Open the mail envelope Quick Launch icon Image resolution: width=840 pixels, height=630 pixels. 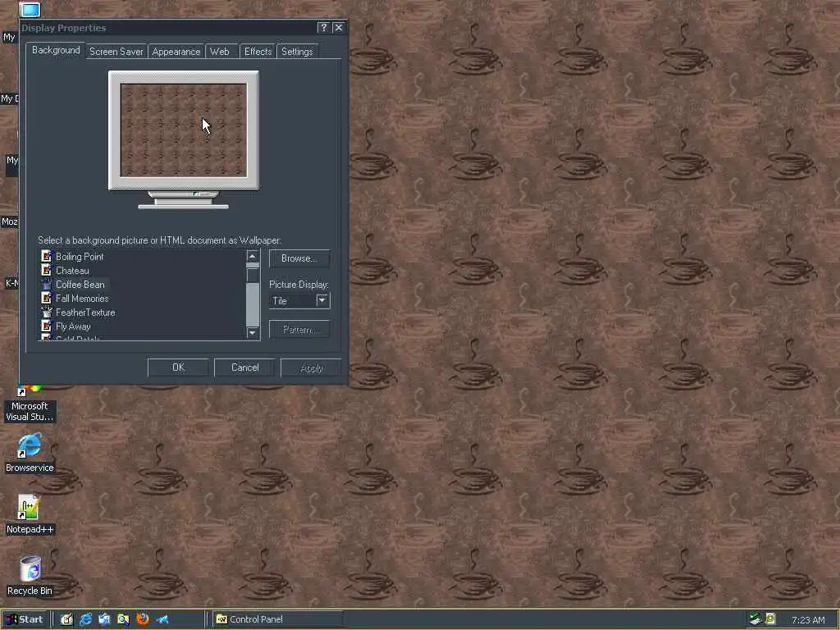(x=104, y=619)
